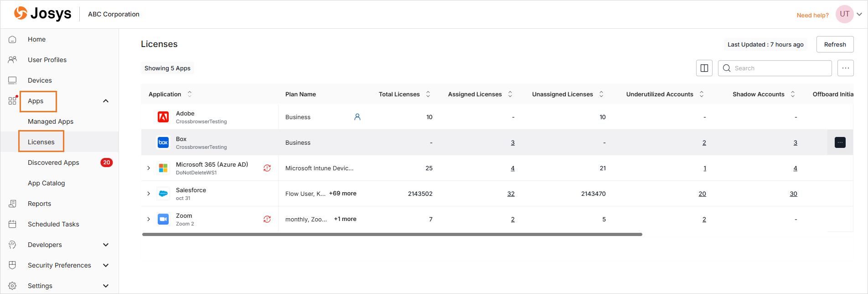Click the Microsoft 365 app logo
The height and width of the screenshot is (294, 868).
click(163, 168)
